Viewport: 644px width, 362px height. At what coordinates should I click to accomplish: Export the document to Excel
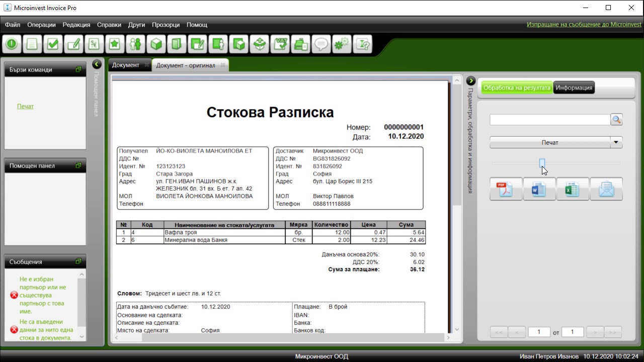[x=573, y=189]
